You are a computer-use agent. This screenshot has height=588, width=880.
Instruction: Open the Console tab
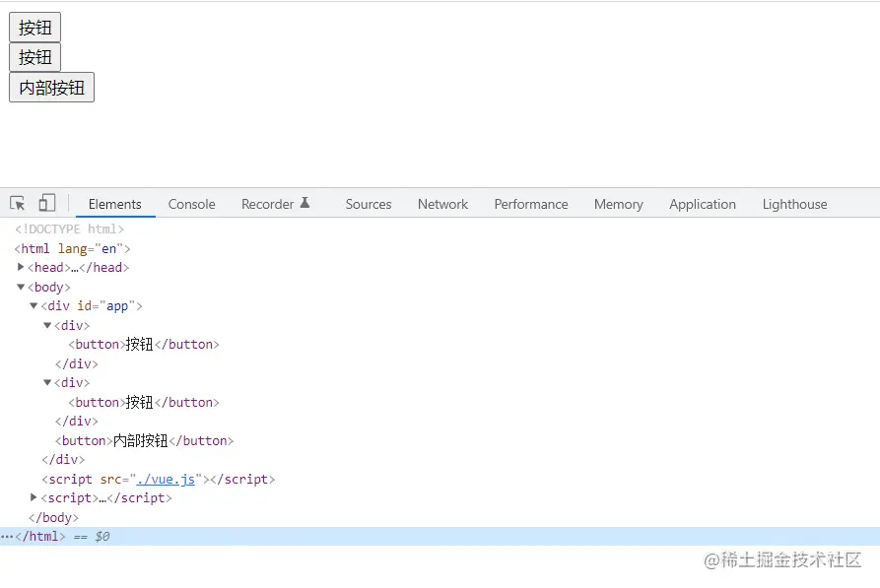point(192,204)
